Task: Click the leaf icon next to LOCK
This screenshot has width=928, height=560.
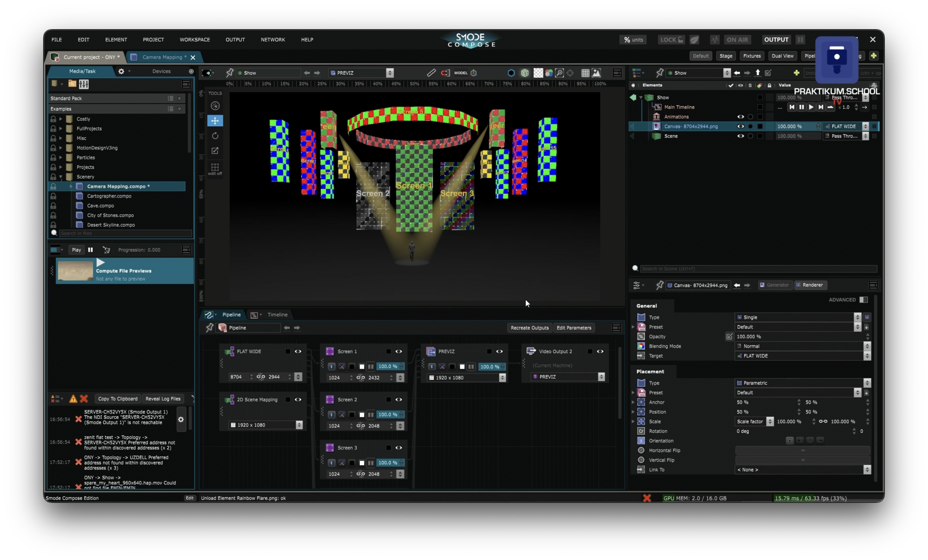Action: (x=695, y=40)
